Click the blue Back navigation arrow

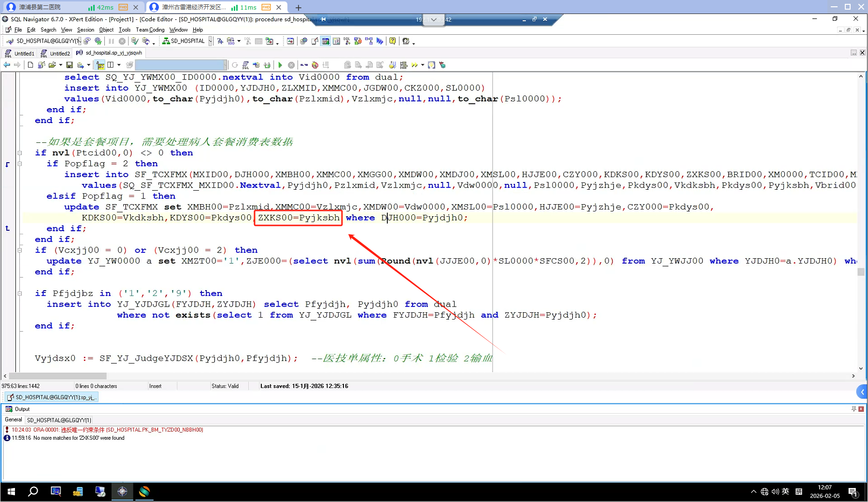[x=7, y=65]
